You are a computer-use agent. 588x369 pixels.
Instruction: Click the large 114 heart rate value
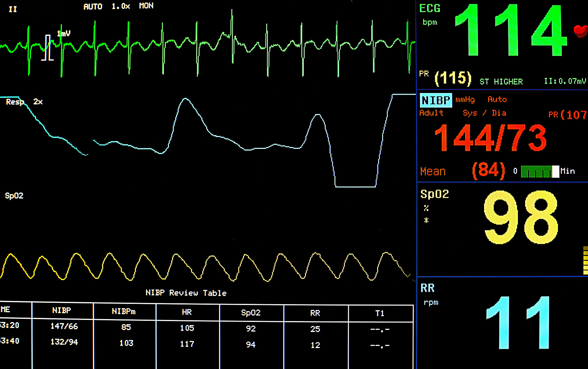(511, 31)
